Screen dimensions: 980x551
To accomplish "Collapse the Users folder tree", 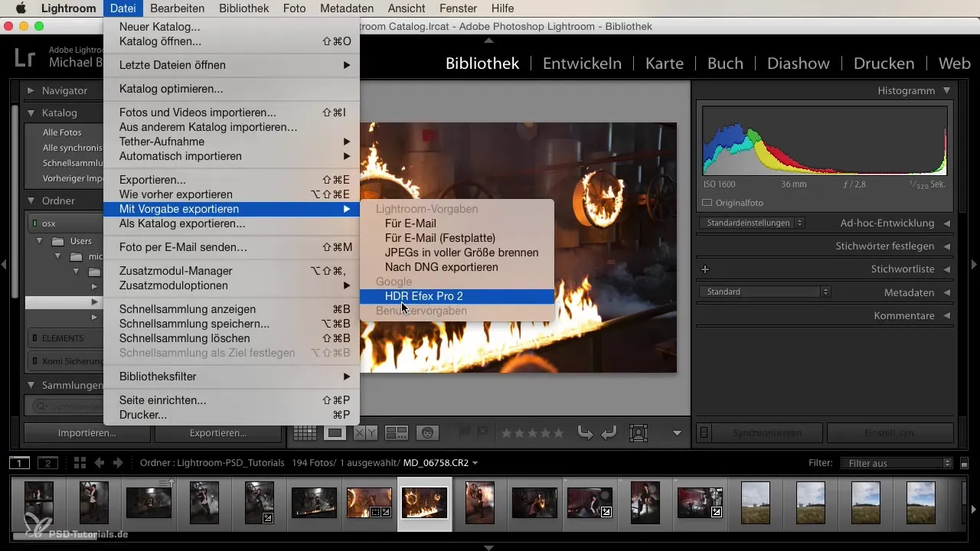I will (x=41, y=241).
